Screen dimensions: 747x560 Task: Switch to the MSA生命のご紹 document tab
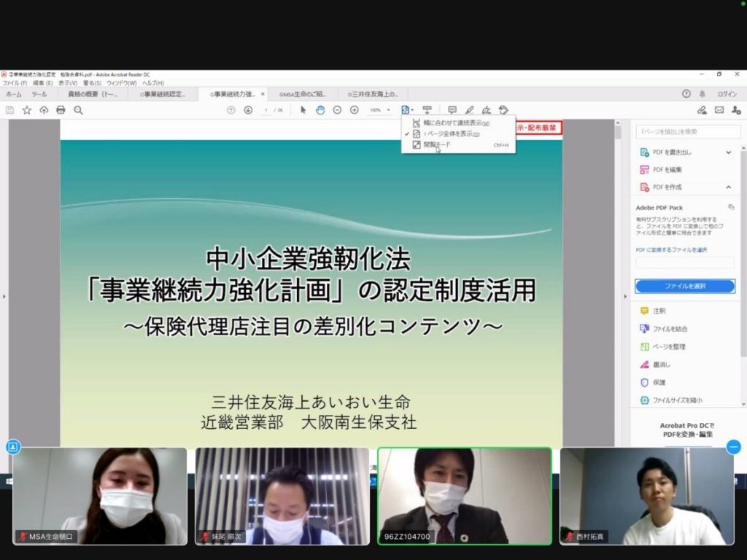pos(303,94)
